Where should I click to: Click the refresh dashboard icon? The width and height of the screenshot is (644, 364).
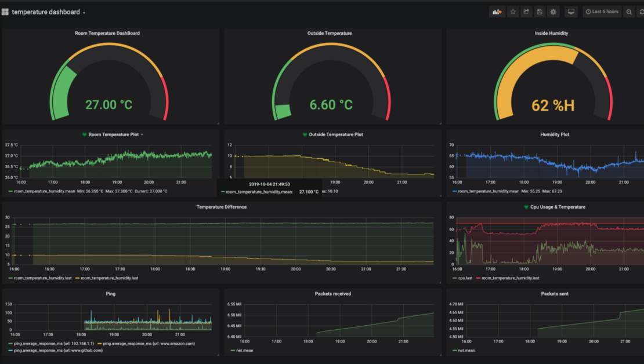tap(641, 12)
